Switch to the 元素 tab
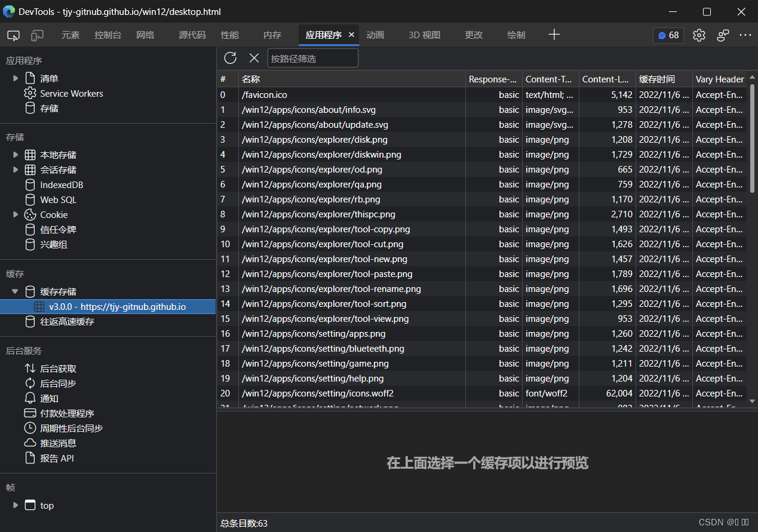The width and height of the screenshot is (758, 532). [x=70, y=35]
